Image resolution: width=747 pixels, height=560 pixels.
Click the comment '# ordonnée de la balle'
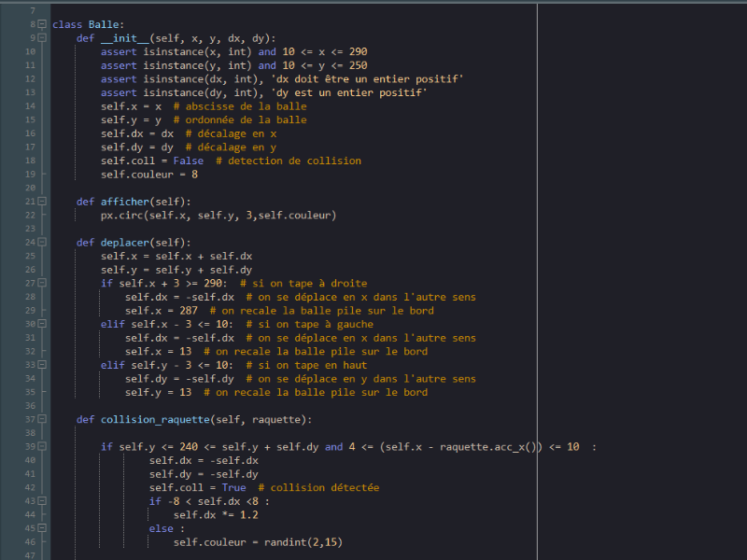tap(240, 120)
